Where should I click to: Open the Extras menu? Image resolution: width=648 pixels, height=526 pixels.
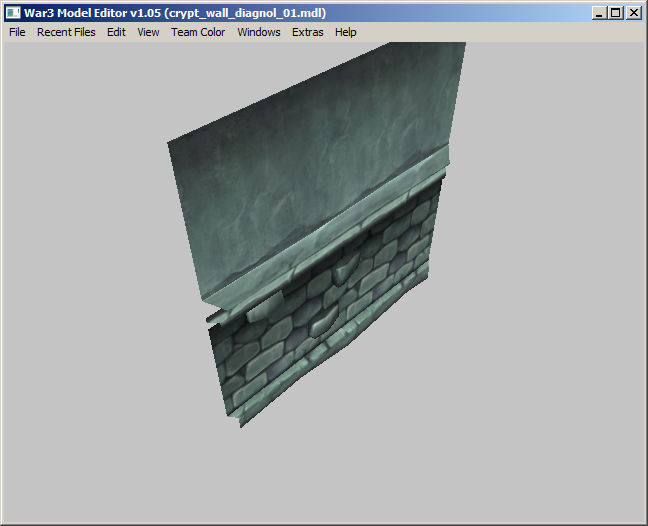307,32
